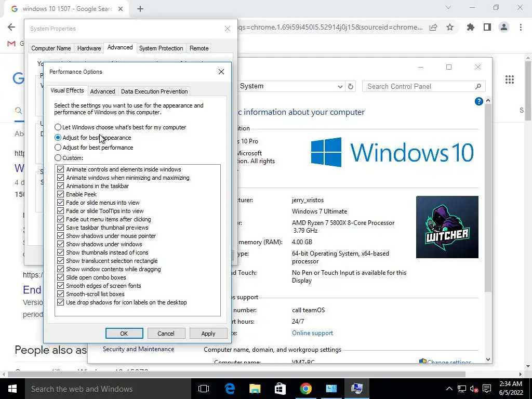Open Computer Name tab in System Properties
Screen dimensions: 532x399
(51, 48)
